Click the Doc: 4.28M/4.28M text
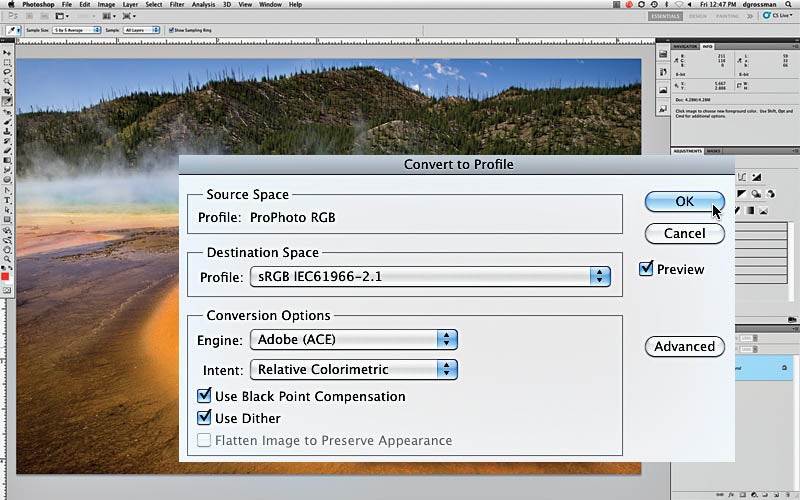800x500 pixels. pyautogui.click(x=693, y=99)
